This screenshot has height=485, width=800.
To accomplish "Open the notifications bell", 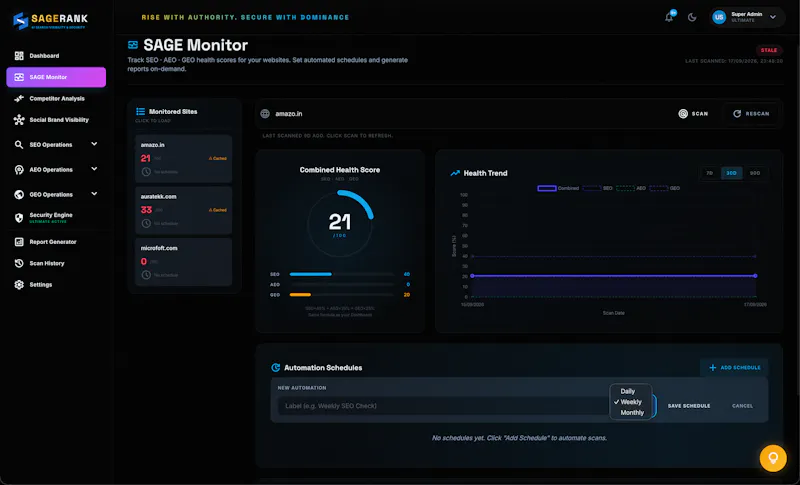I will click(669, 17).
